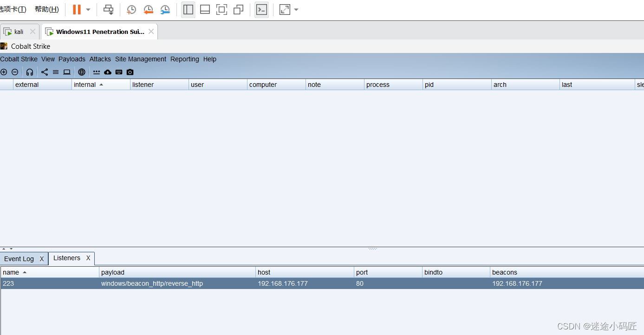This screenshot has width=644, height=335.
Task: Sort sessions by arch column header
Action: coord(526,85)
